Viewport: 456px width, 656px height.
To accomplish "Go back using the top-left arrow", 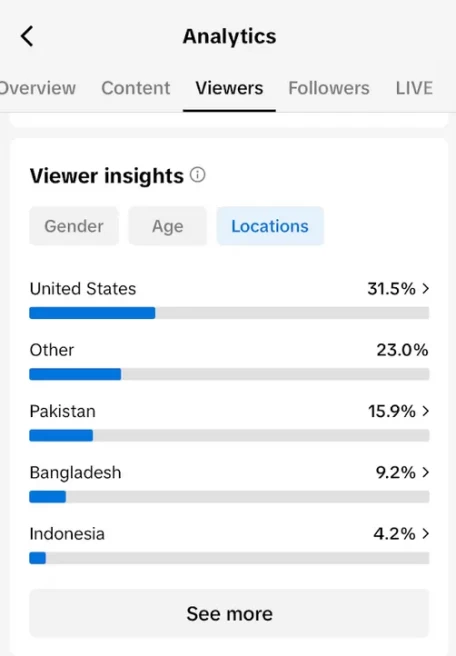I will tap(27, 36).
